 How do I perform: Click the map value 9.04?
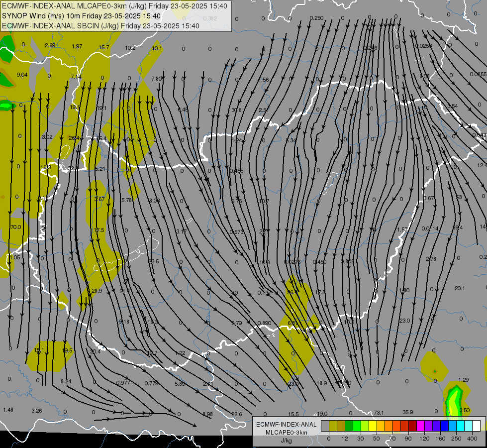22,75
